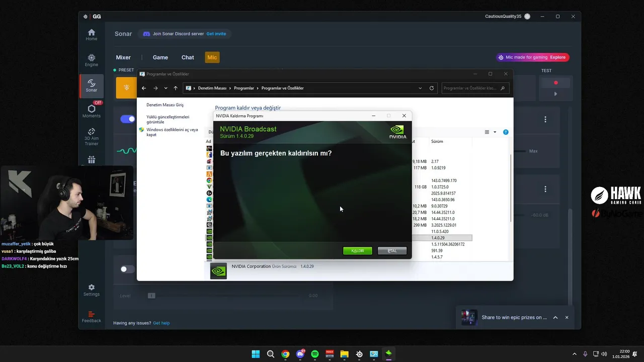This screenshot has width=644, height=362.
Task: Click the Get help link
Action: (x=162, y=323)
